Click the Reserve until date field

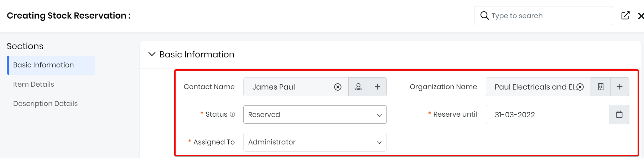tap(547, 114)
